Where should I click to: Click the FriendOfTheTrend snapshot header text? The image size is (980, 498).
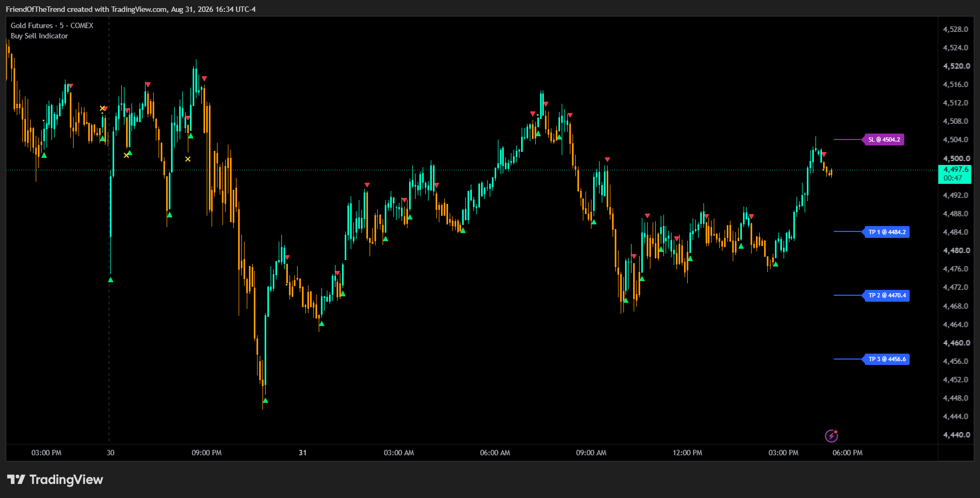coord(131,9)
